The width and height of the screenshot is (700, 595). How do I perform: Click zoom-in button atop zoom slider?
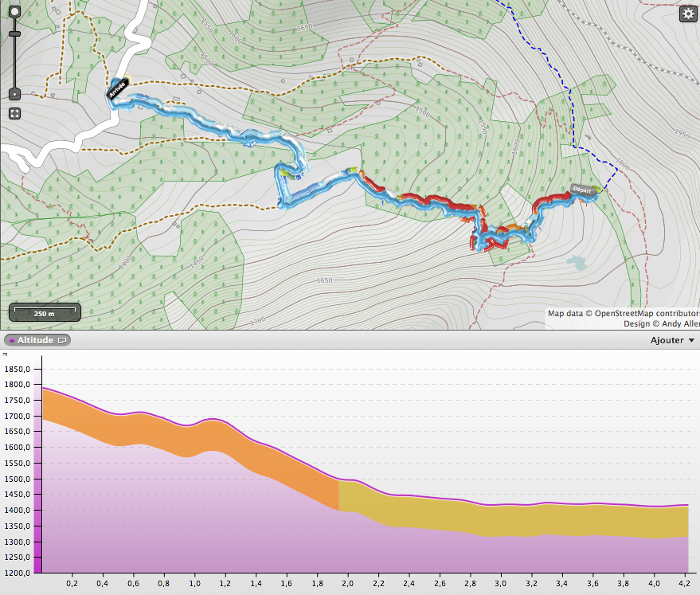pos(14,15)
